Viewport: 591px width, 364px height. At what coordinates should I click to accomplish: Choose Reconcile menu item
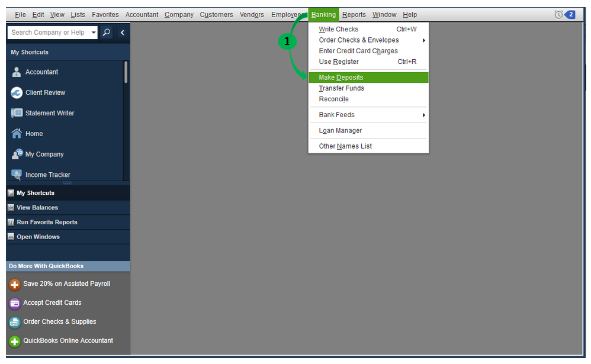coord(368,99)
